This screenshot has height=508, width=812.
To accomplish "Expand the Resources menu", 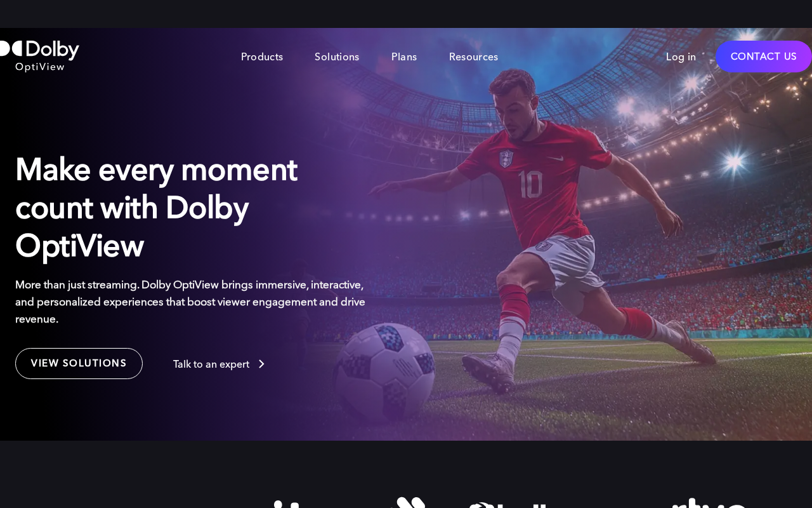I will 473,57.
